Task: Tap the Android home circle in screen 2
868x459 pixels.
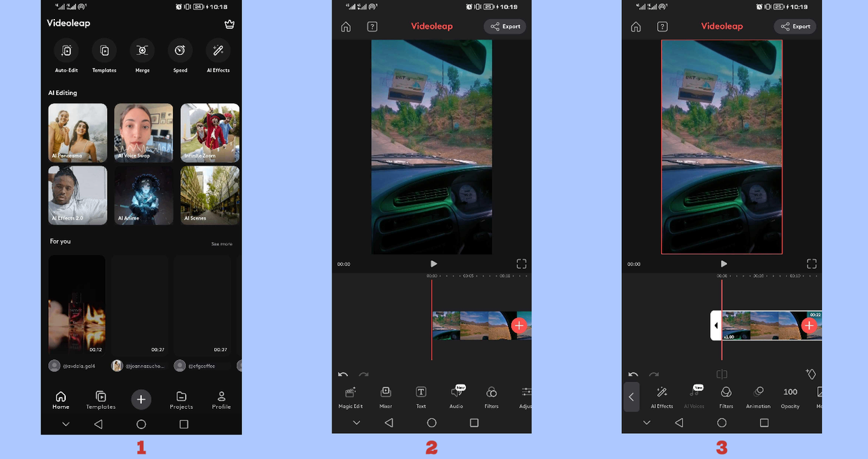Action: click(431, 422)
